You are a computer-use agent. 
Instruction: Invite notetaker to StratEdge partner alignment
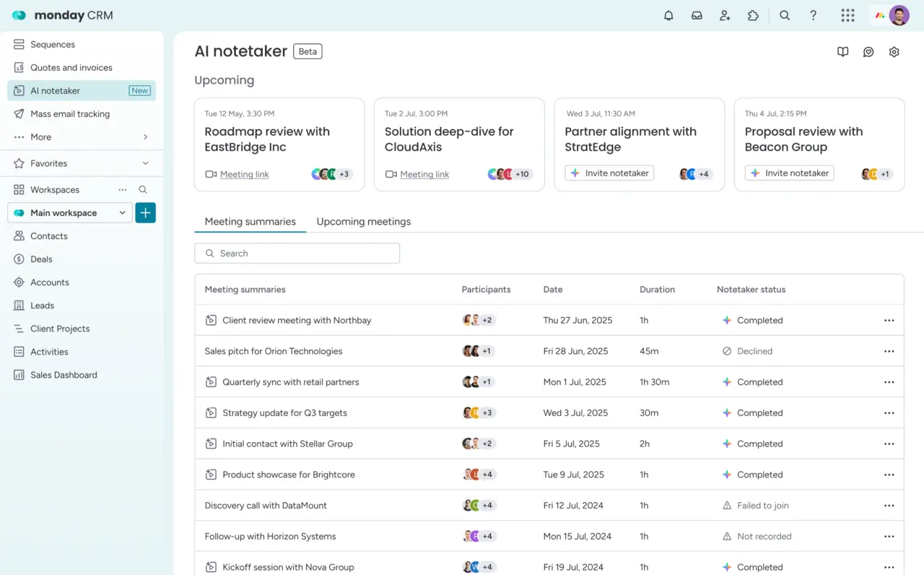coord(609,173)
